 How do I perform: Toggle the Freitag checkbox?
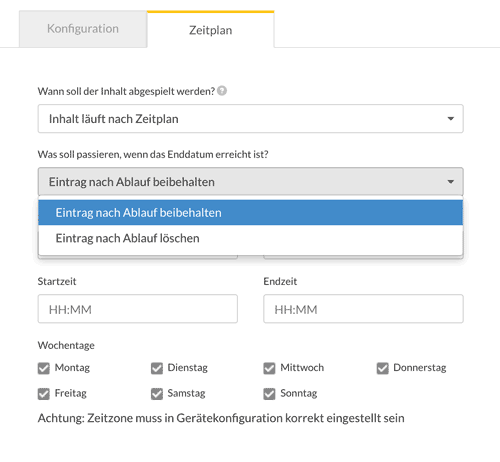pos(44,394)
